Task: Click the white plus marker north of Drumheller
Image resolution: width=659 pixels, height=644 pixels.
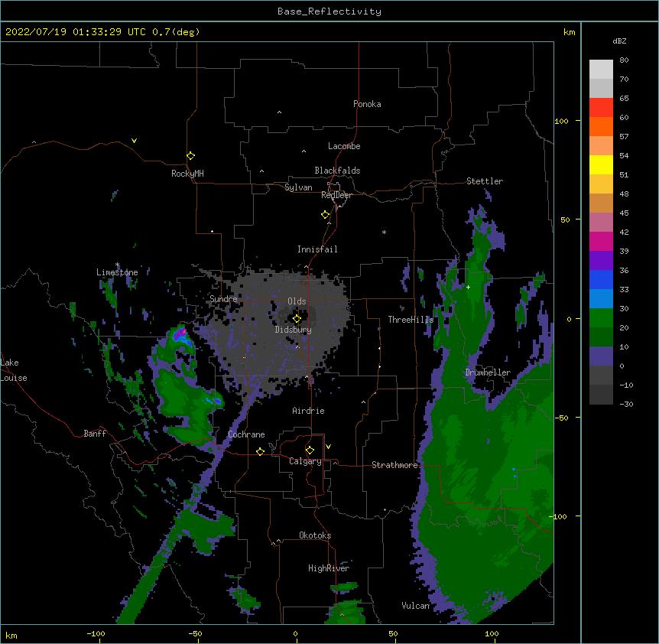Action: click(468, 287)
